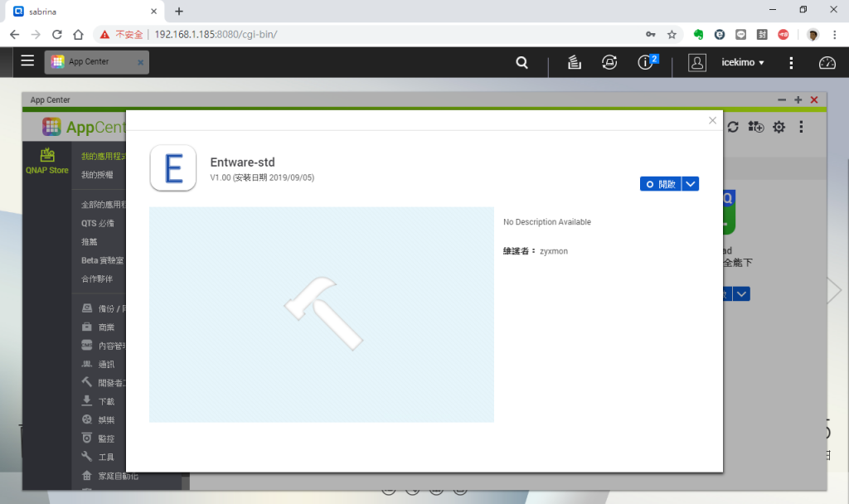Open 我的應用程式 in the sidebar
Screen dimensions: 849x504
104,157
